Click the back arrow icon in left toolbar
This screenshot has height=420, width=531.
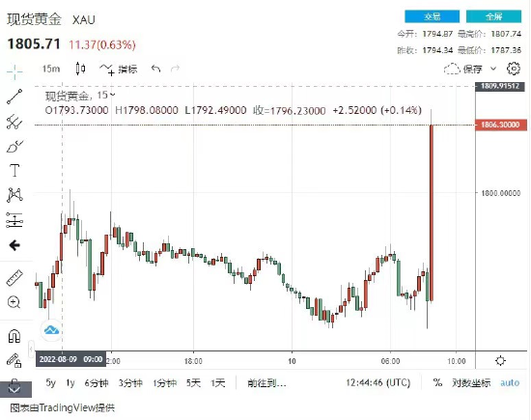14,245
